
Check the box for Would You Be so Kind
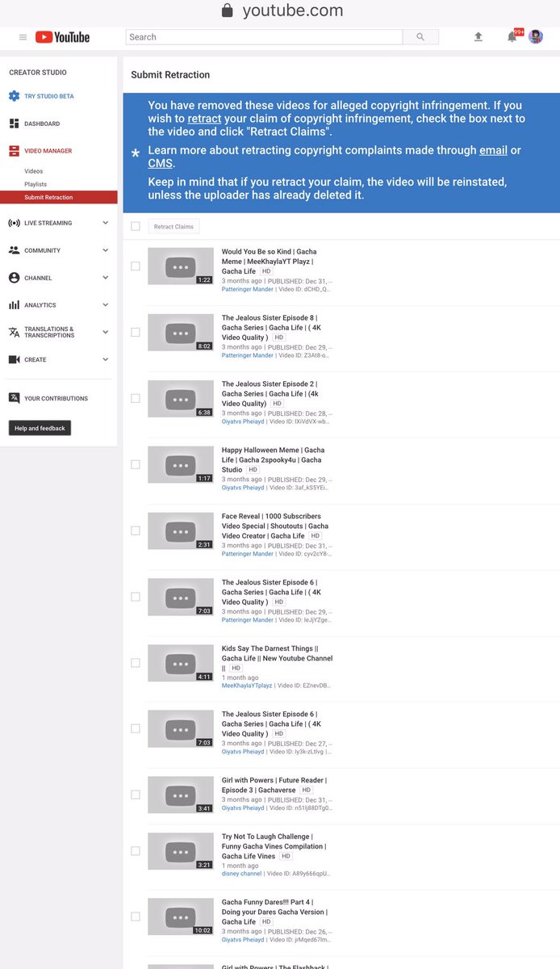pos(136,266)
